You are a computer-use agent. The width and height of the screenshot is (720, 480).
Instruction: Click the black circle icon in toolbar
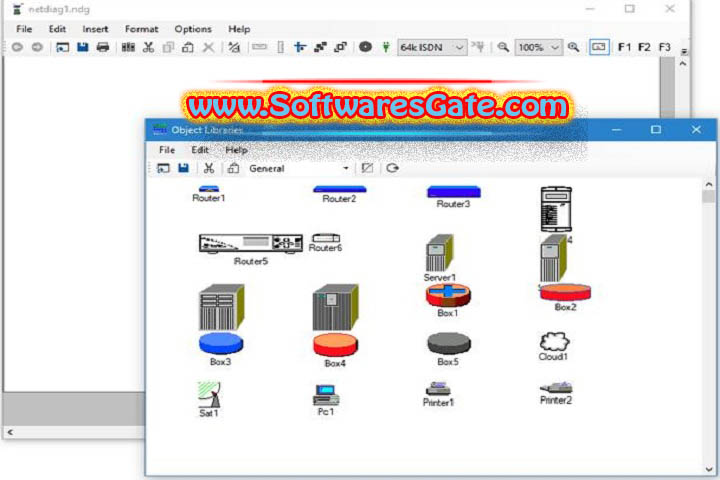click(366, 47)
